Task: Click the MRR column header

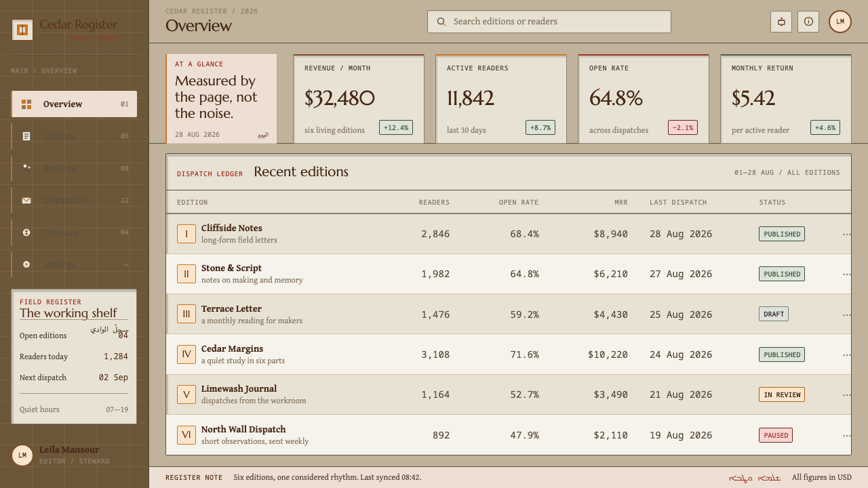Action: tap(621, 203)
